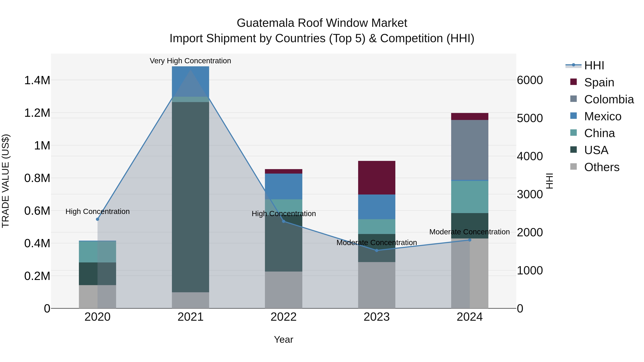644x362 pixels.
Task: Click the 2024 HHI data point marker
Action: pos(470,240)
